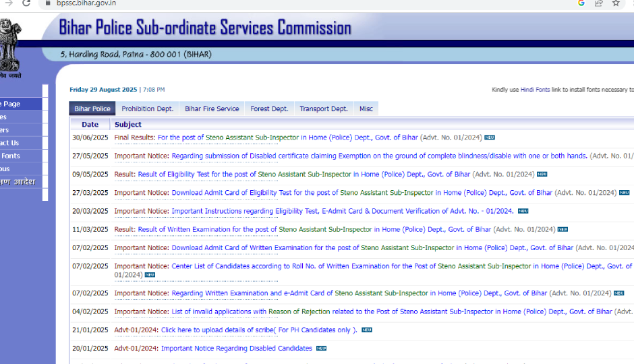
Task: Click the share page icon in address bar
Action: coord(598,3)
